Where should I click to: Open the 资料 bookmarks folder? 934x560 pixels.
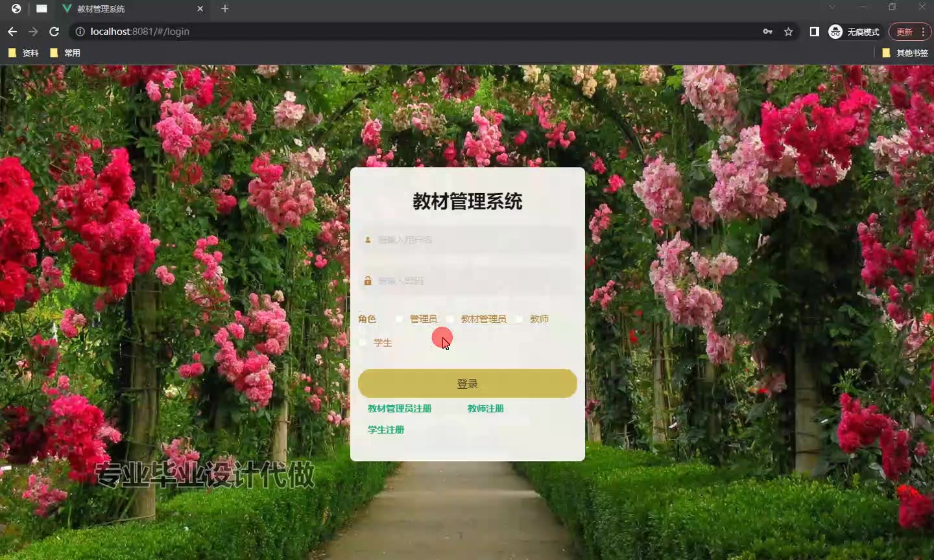click(x=23, y=53)
